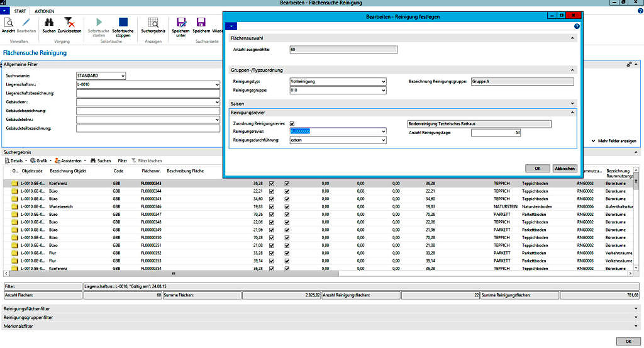Click the Liegenschaftsbezeichnung input field
644x348 pixels.
click(148, 93)
